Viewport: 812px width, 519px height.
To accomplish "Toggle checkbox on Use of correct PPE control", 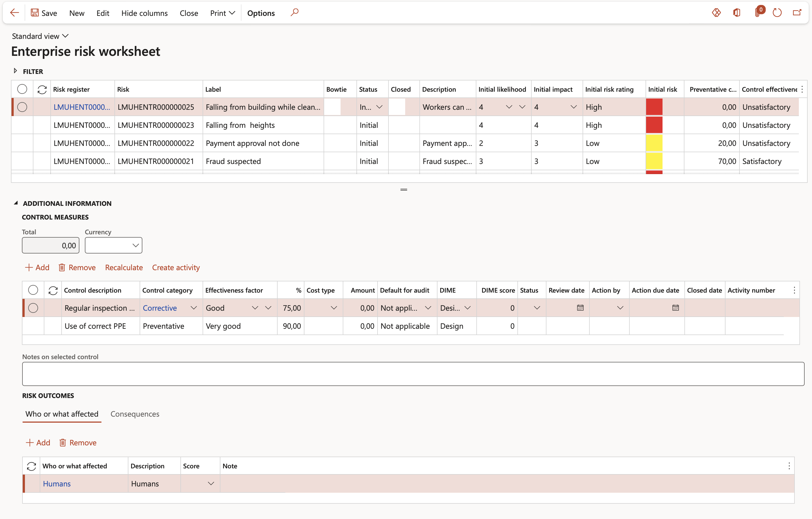I will (33, 325).
